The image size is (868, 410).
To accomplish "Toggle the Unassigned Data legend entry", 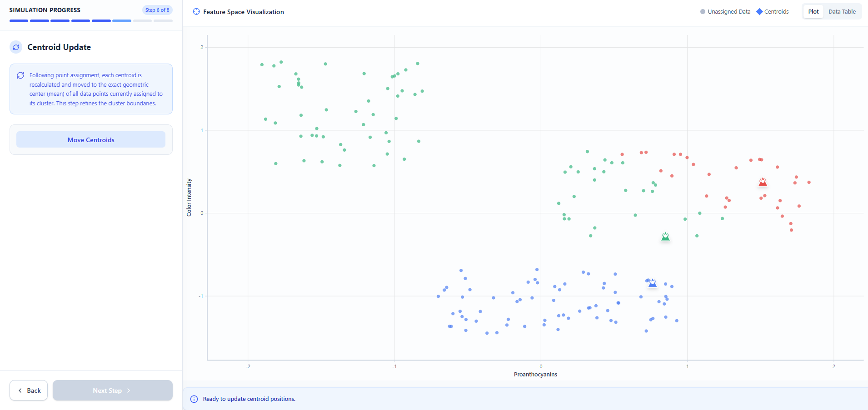I will tap(725, 12).
